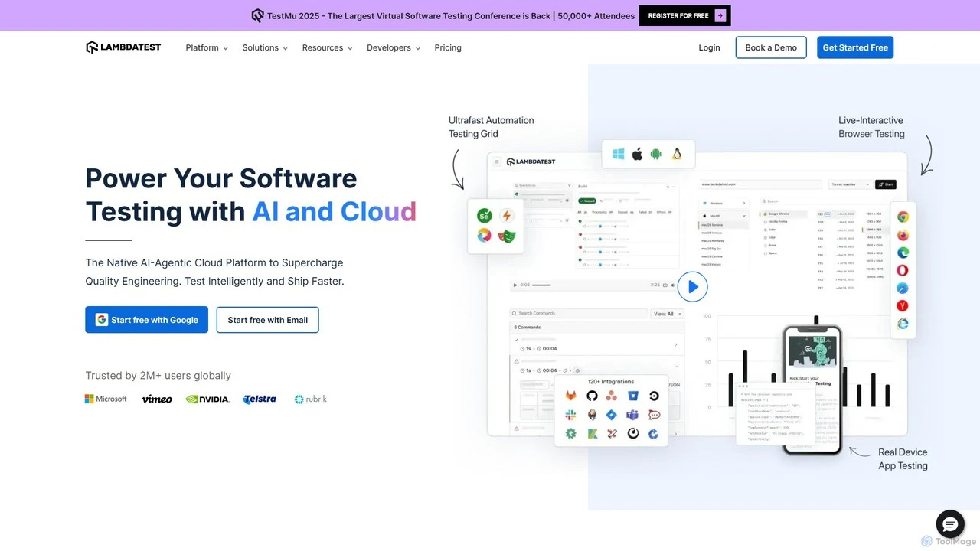Click the Opera browser icon
This screenshot has width=980, height=551.
903,270
